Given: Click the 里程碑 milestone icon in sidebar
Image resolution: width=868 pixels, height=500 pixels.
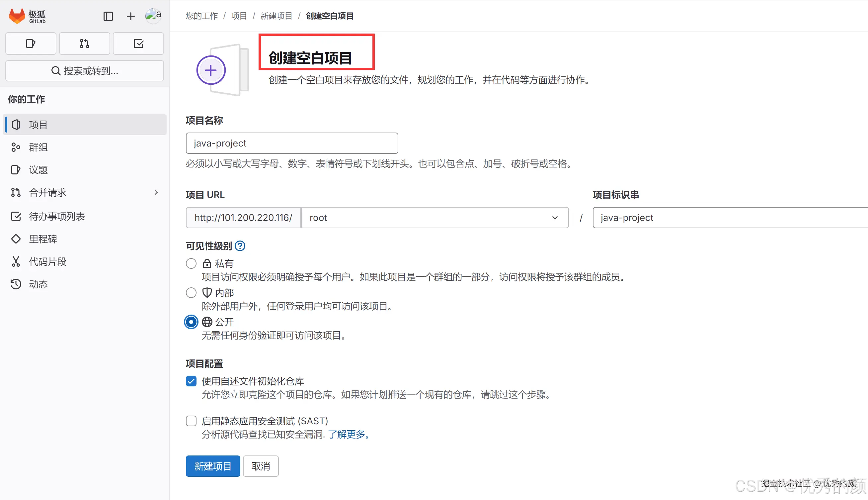Looking at the screenshot, I should (x=16, y=239).
